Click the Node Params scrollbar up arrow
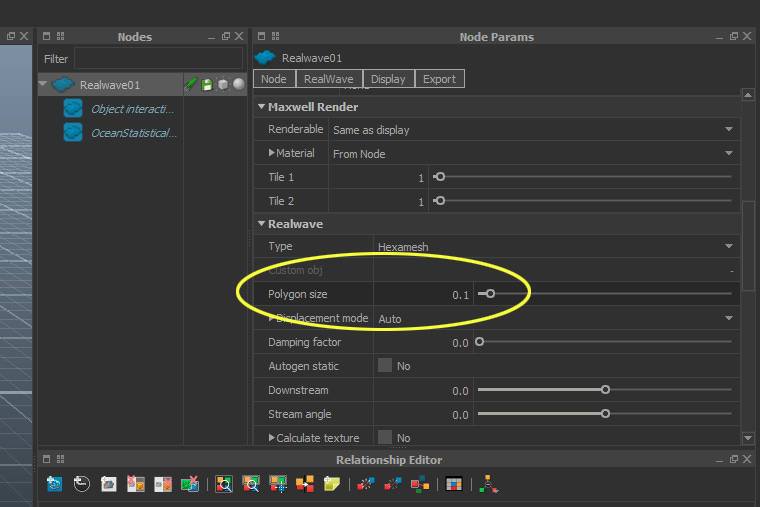Screen dimensions: 760x507 pyautogui.click(x=748, y=95)
